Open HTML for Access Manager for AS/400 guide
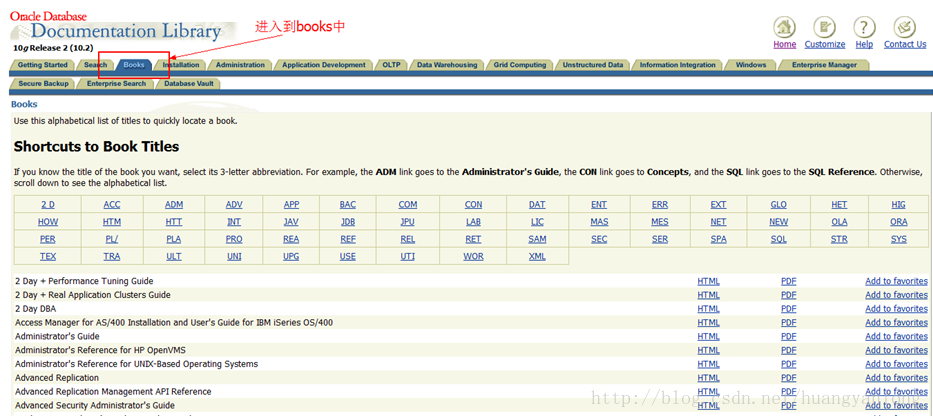Viewport: 933px width, 418px height. coord(708,322)
